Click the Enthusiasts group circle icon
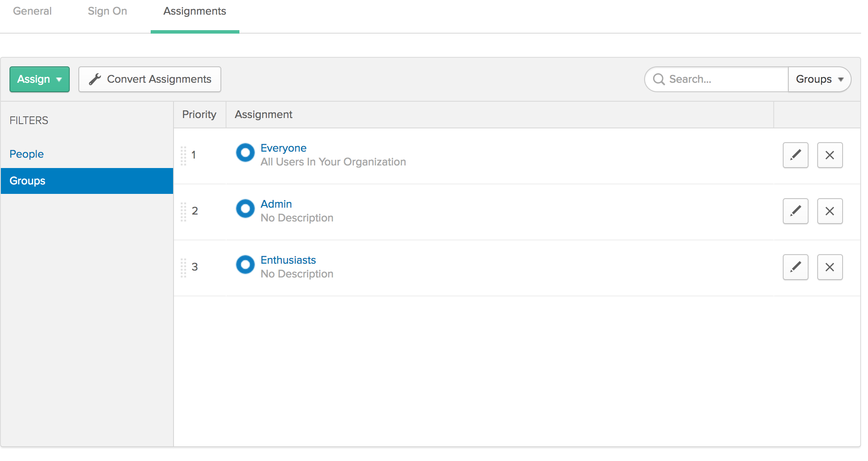The width and height of the screenshot is (868, 461). (x=245, y=265)
